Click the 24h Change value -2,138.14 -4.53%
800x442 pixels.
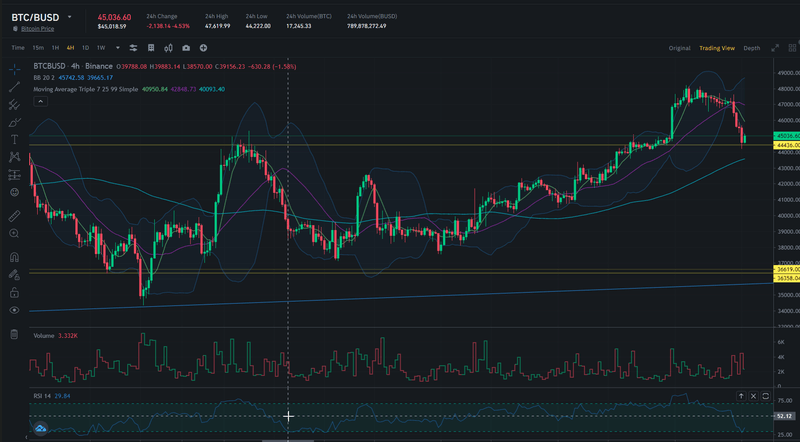click(168, 26)
